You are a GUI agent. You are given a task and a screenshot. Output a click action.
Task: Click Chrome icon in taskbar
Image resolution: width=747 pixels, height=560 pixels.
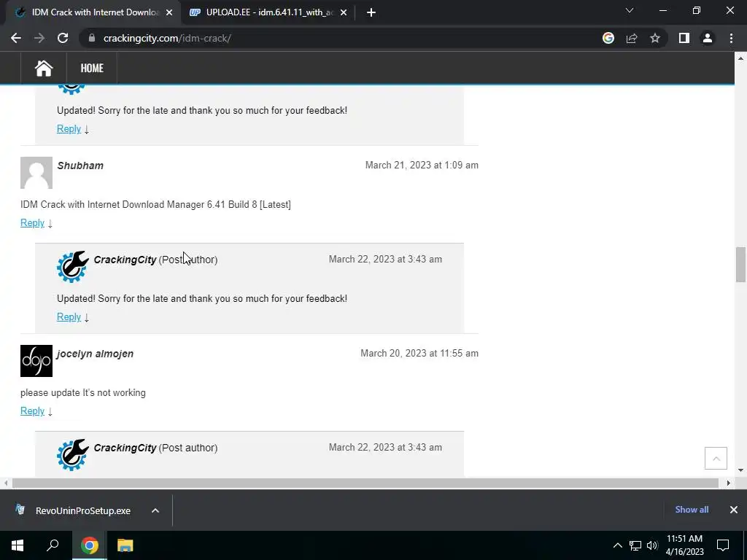click(89, 545)
